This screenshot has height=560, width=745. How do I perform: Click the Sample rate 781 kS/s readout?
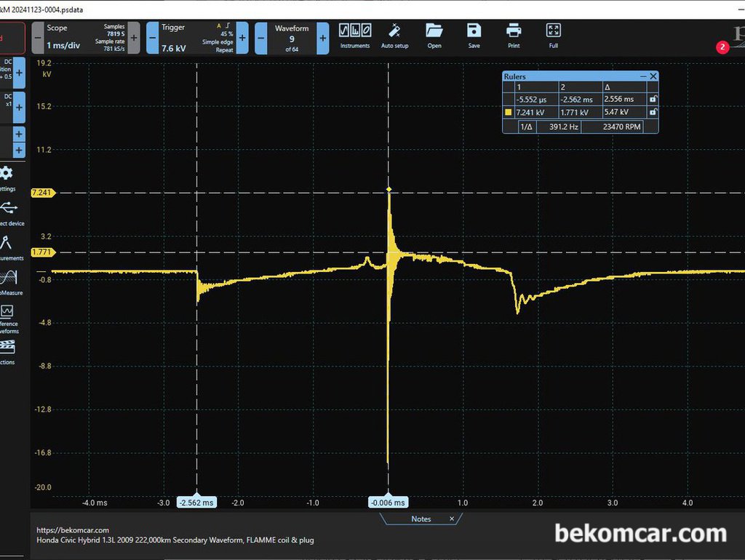[x=110, y=45]
